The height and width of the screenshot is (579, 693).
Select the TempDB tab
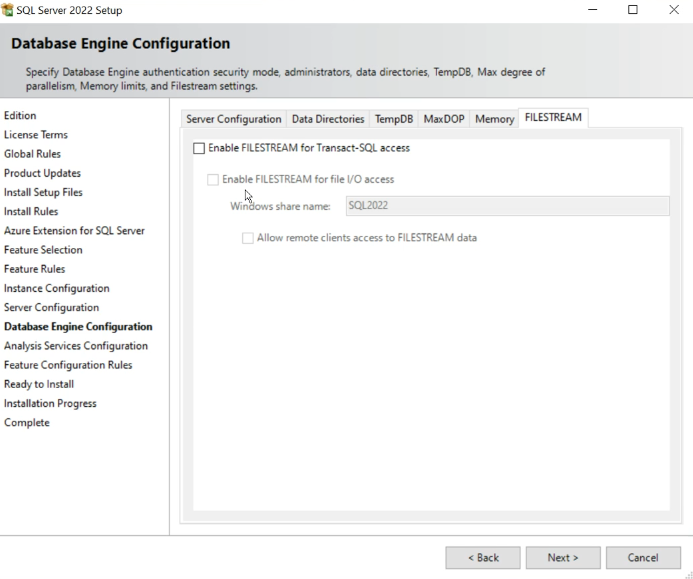click(x=394, y=119)
